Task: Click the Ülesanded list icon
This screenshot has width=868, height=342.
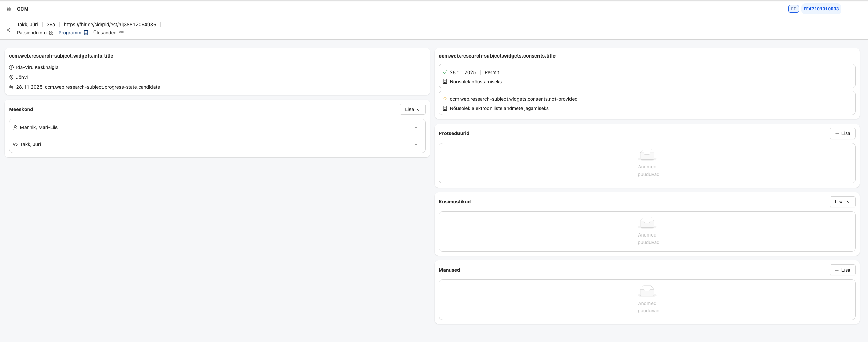Action: (x=122, y=32)
